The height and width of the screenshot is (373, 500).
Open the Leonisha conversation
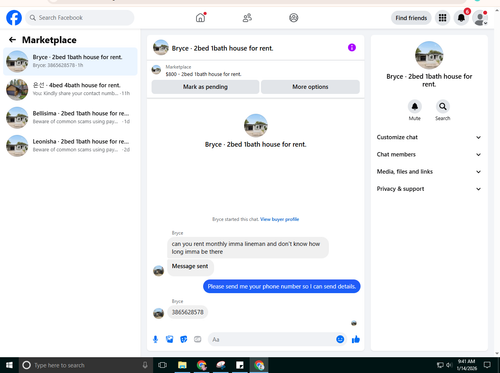pyautogui.click(x=70, y=146)
